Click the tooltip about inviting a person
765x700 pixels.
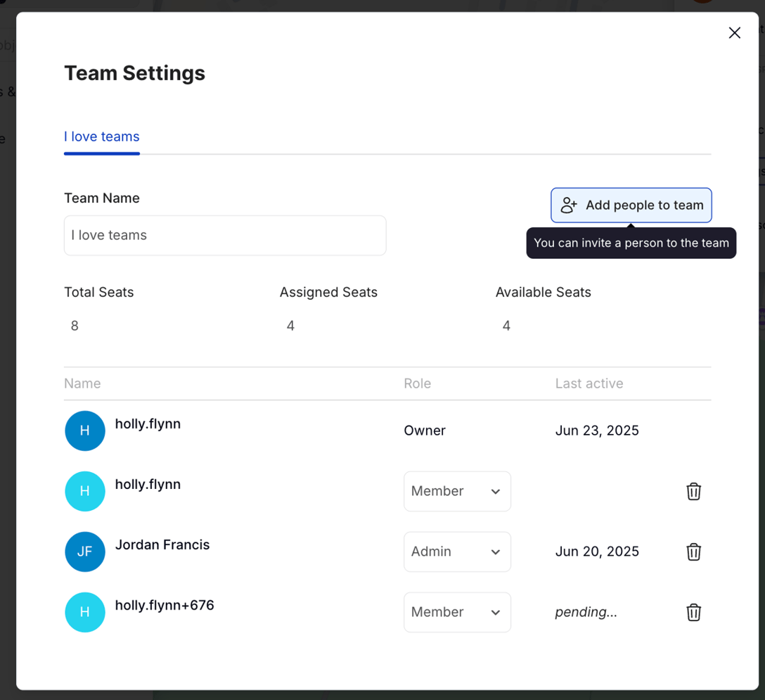coord(631,243)
